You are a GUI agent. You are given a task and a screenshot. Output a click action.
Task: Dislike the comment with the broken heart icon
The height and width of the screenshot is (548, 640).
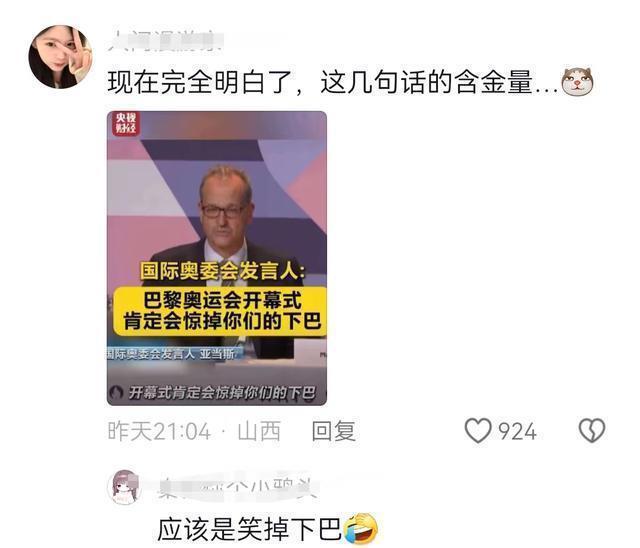pyautogui.click(x=592, y=430)
